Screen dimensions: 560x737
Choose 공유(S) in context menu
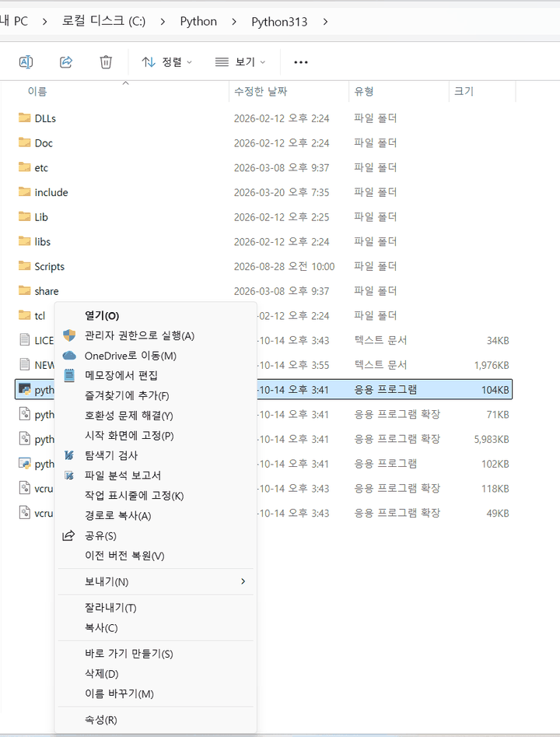point(156,536)
